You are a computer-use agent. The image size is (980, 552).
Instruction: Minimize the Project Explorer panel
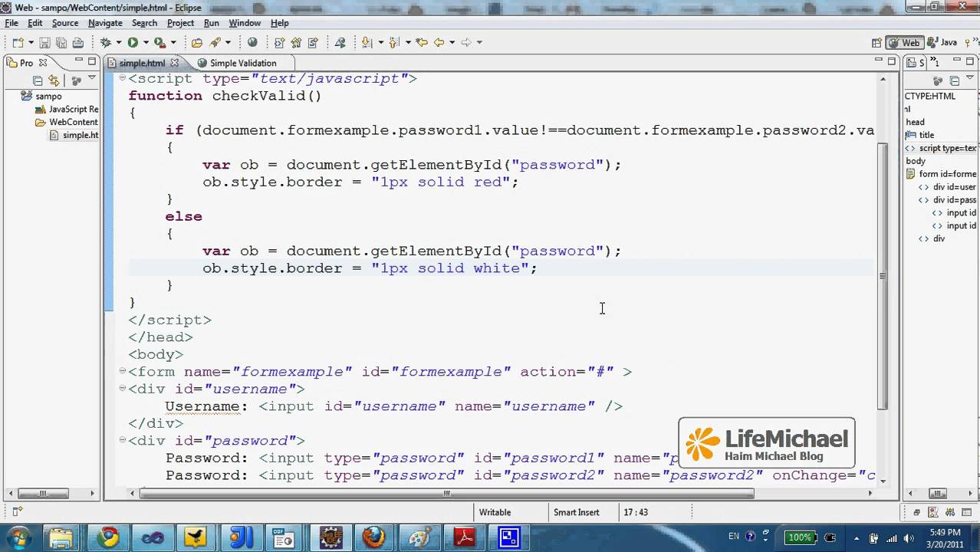78,61
